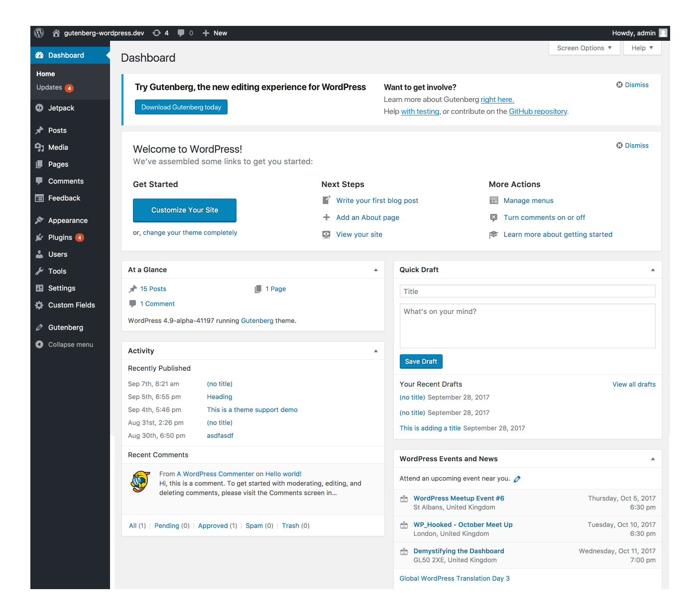Dismiss the Gutenberg notice

632,85
